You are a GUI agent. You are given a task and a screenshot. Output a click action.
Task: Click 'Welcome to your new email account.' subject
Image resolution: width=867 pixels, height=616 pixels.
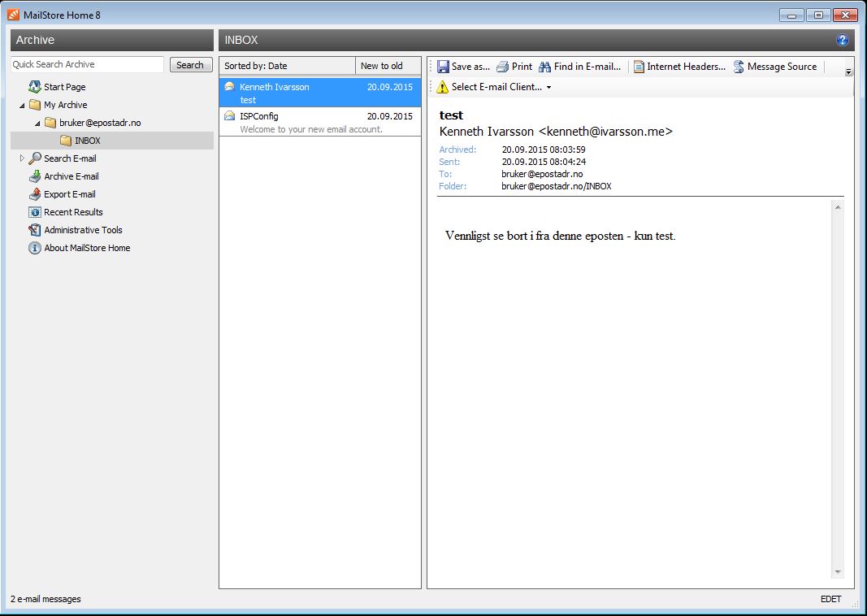click(x=311, y=129)
